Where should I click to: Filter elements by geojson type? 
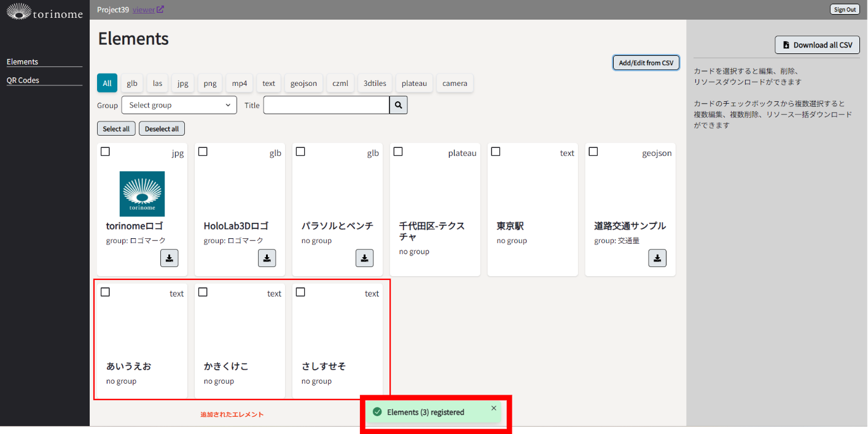pos(303,83)
